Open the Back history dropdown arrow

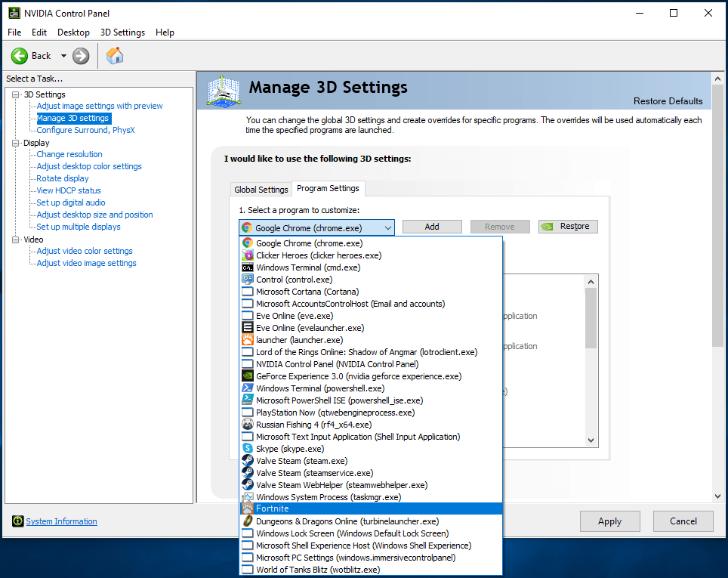tap(63, 56)
